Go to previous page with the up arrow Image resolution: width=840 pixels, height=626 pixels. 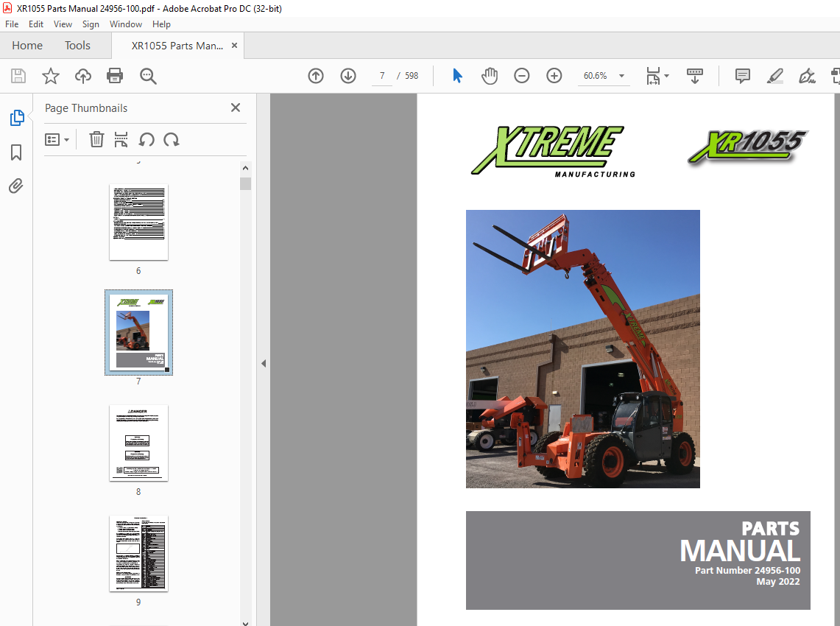(316, 76)
